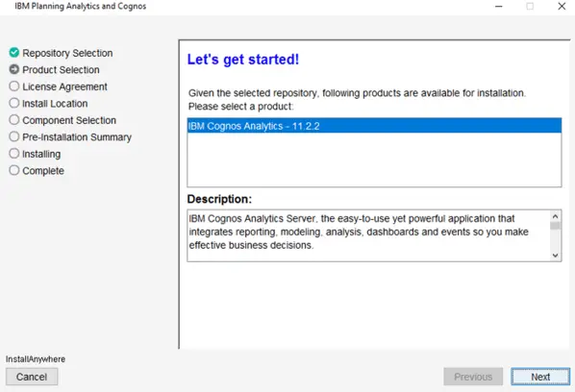The height and width of the screenshot is (392, 575).
Task: Click the description scrollbar thumb
Action: point(555,226)
